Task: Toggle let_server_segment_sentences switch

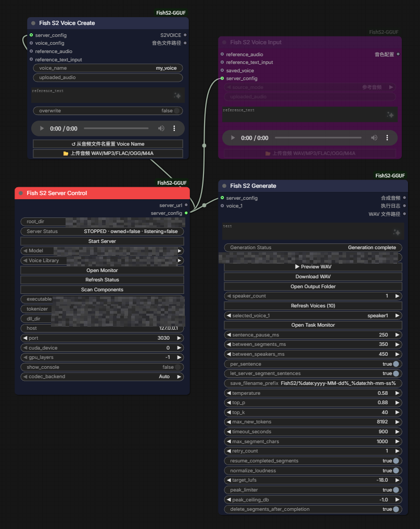Action: (x=396, y=373)
